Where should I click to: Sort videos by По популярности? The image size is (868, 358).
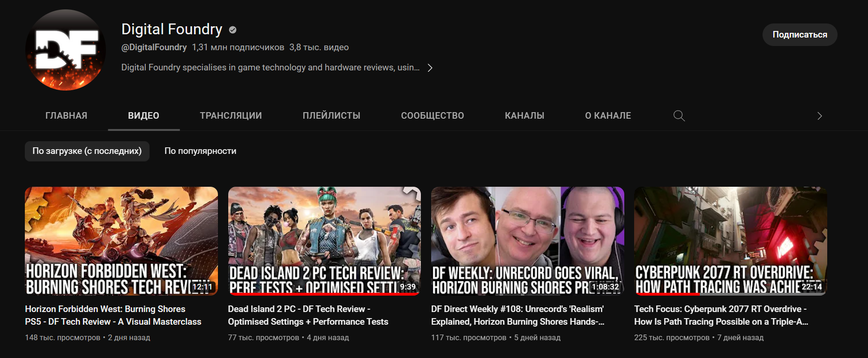[200, 151]
